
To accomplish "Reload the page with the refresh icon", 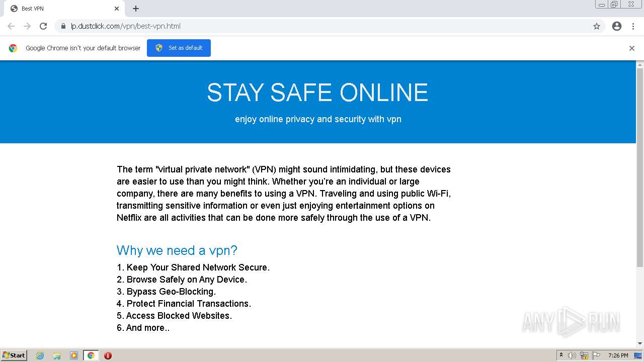I will 43,26.
